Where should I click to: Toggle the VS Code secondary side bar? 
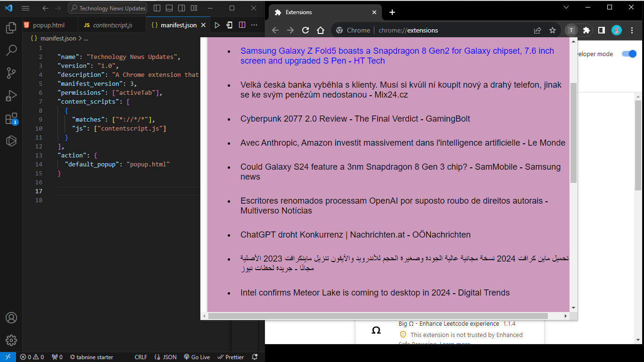coord(182,8)
